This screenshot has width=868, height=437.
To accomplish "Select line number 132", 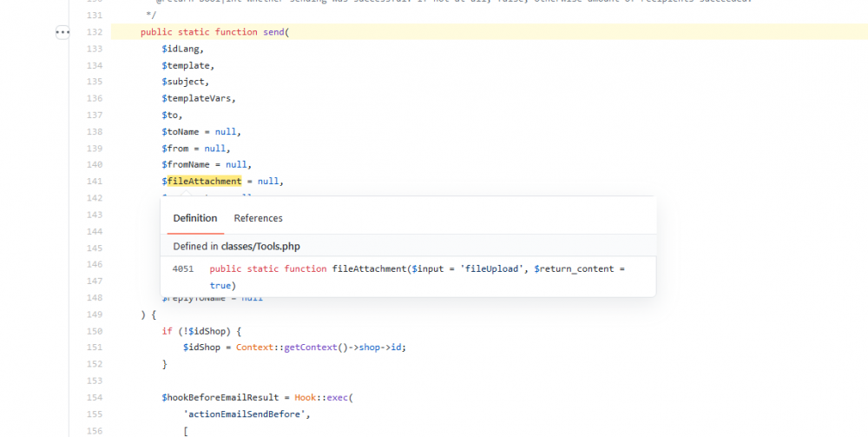I will 95,32.
